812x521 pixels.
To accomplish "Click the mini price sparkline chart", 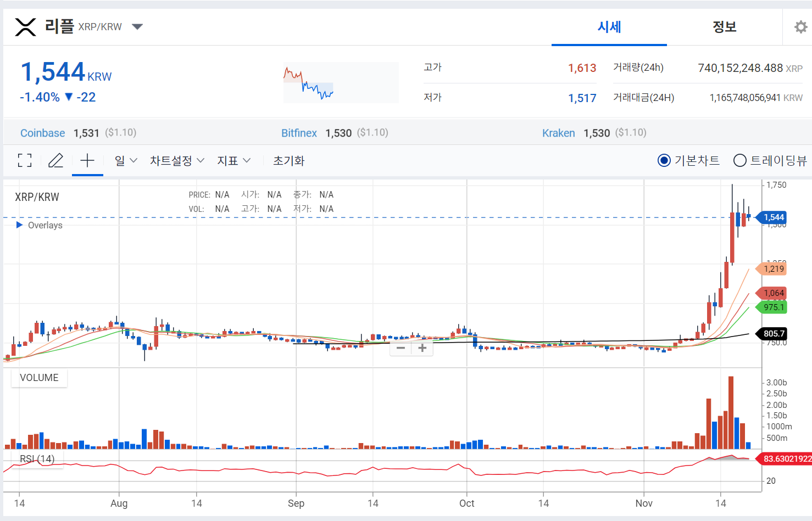I will (x=341, y=82).
